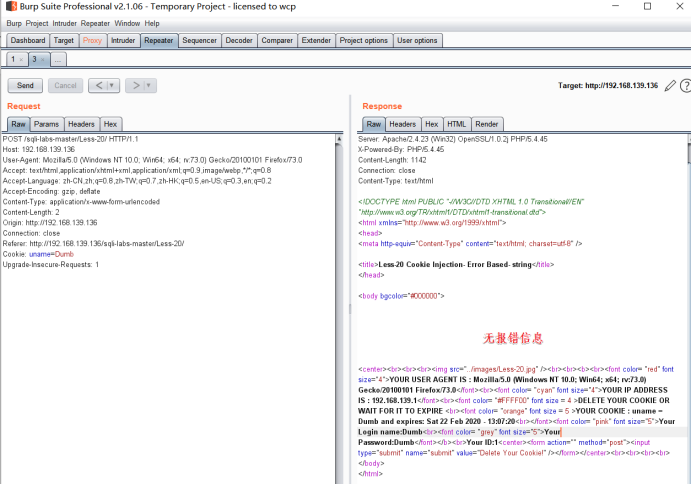The height and width of the screenshot is (485, 691).
Task: Open the Repeater menu
Action: 95,23
